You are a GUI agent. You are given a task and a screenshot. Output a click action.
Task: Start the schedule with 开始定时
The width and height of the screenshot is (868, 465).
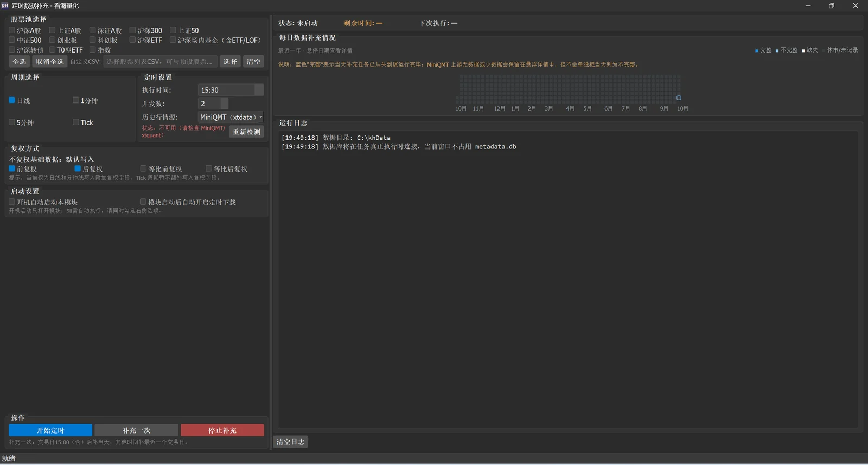coord(50,430)
